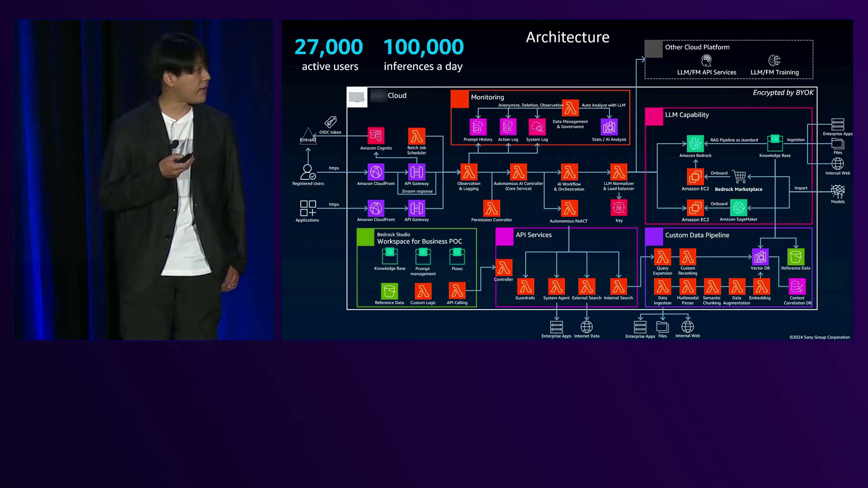The width and height of the screenshot is (868, 488).
Task: Click the upper Amazon CloudFront icon
Action: [376, 172]
